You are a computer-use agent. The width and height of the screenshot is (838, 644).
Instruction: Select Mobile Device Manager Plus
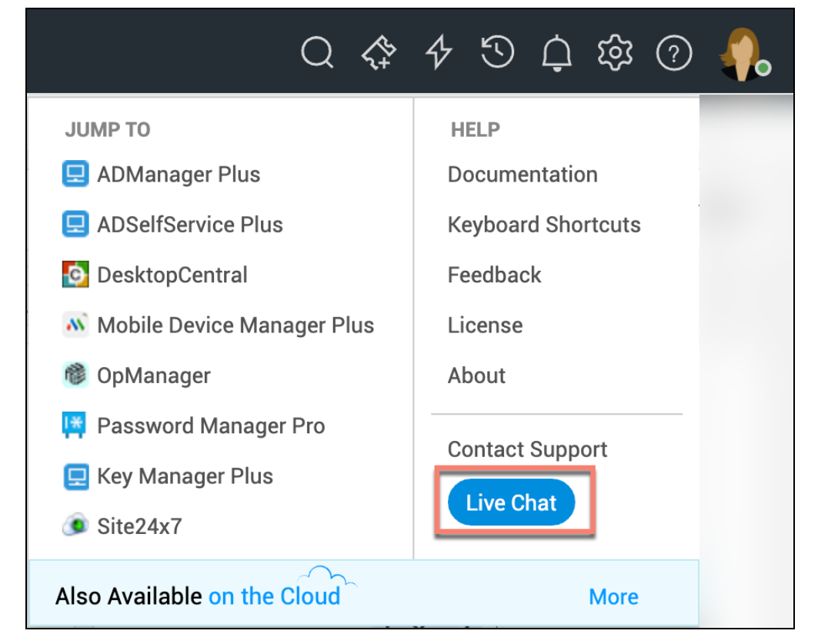[x=235, y=325]
